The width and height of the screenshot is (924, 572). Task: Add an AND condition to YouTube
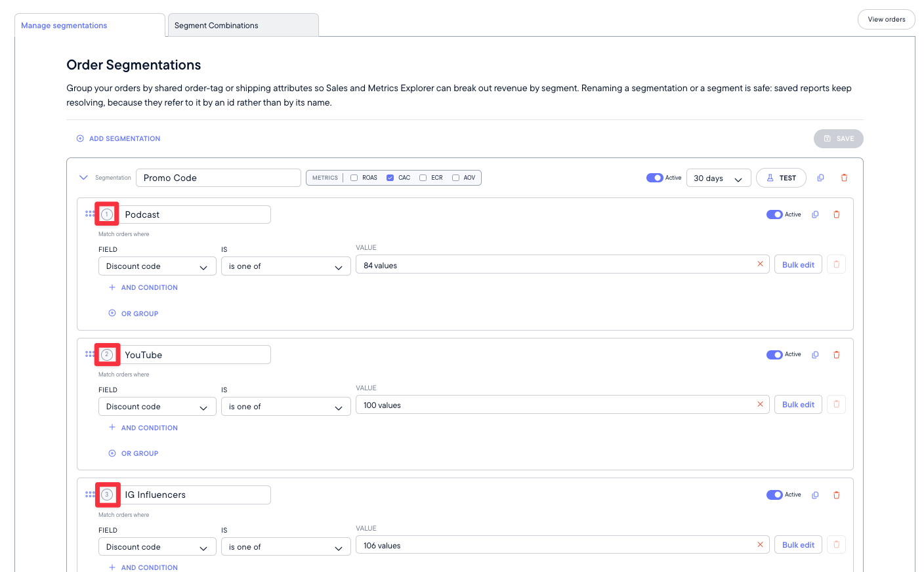coord(143,428)
